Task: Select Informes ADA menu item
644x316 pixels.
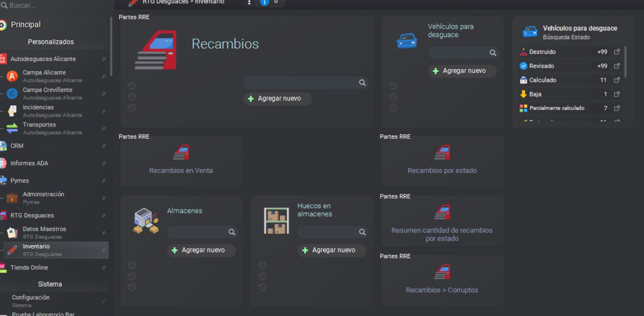Action: [x=29, y=163]
